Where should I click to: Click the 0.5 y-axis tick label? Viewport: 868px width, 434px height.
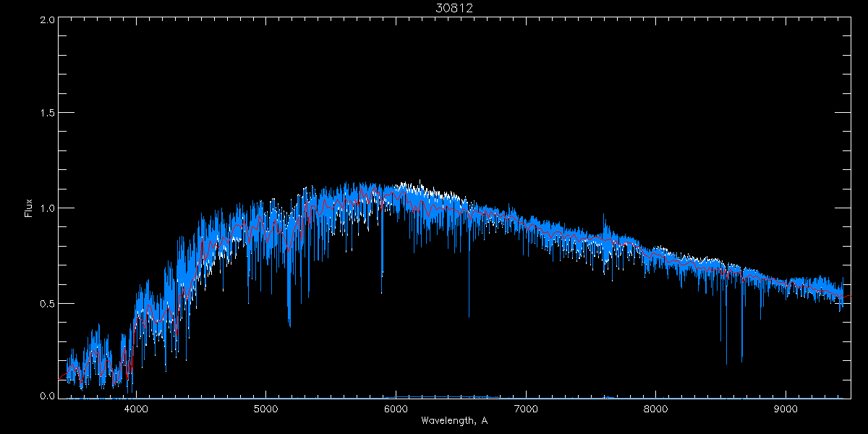[48, 303]
